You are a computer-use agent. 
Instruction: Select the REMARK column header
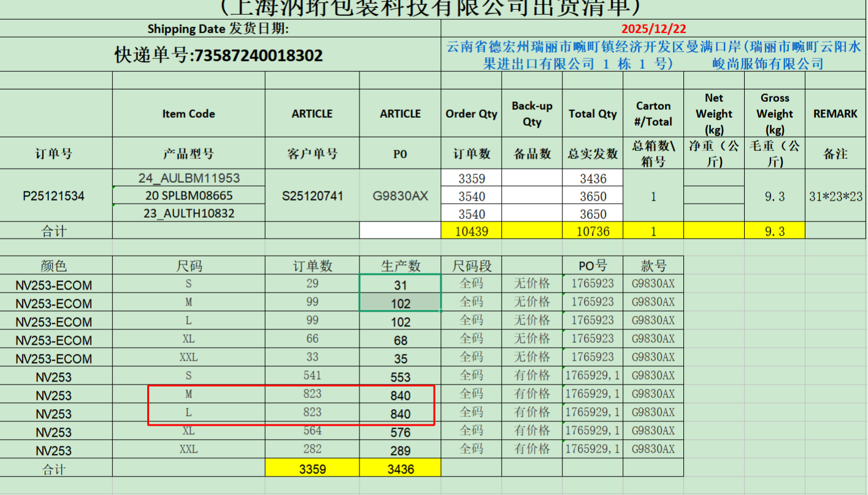[x=835, y=113]
